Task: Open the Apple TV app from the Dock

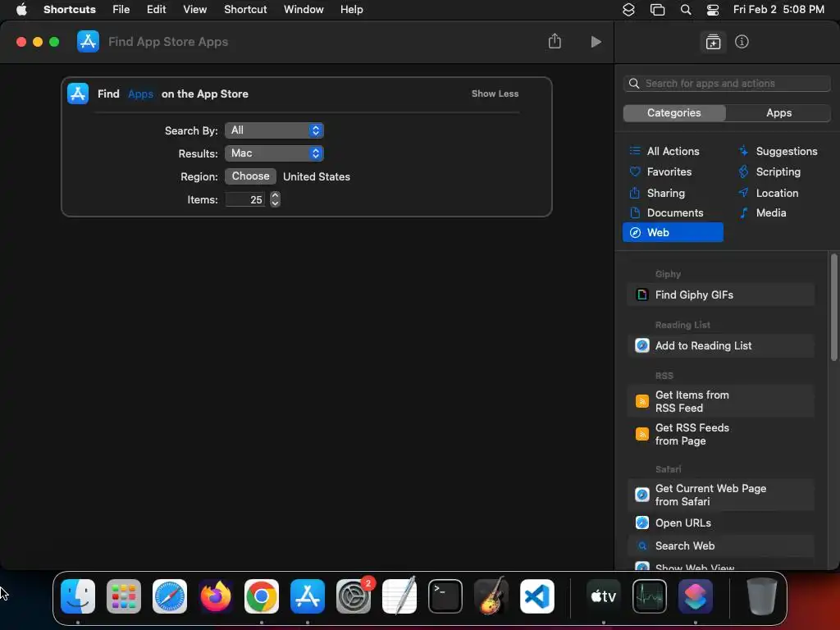Action: (x=603, y=596)
